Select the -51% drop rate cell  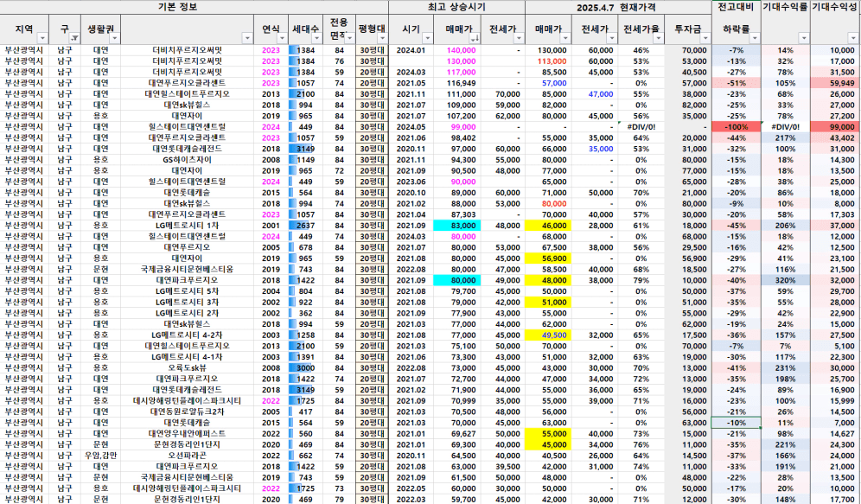click(x=736, y=83)
